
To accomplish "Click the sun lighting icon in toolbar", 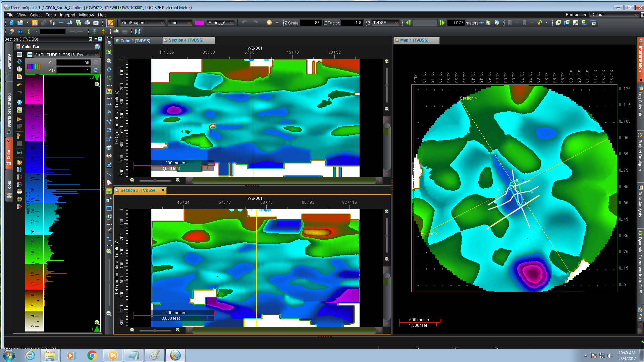I will [269, 23].
